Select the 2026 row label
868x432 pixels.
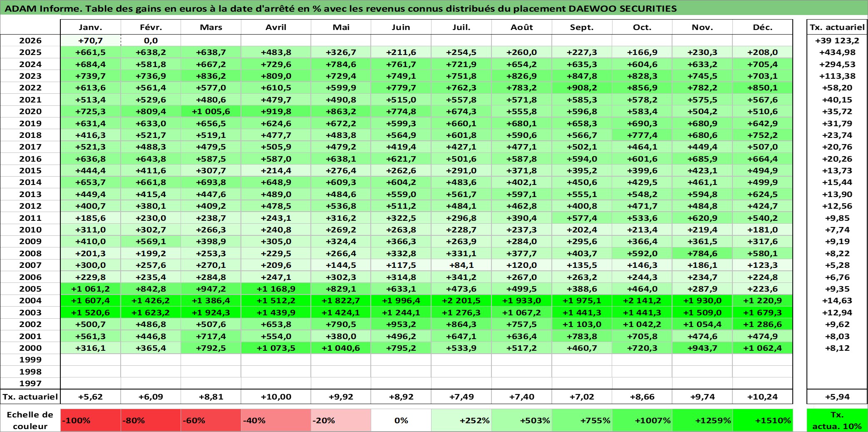[x=30, y=40]
